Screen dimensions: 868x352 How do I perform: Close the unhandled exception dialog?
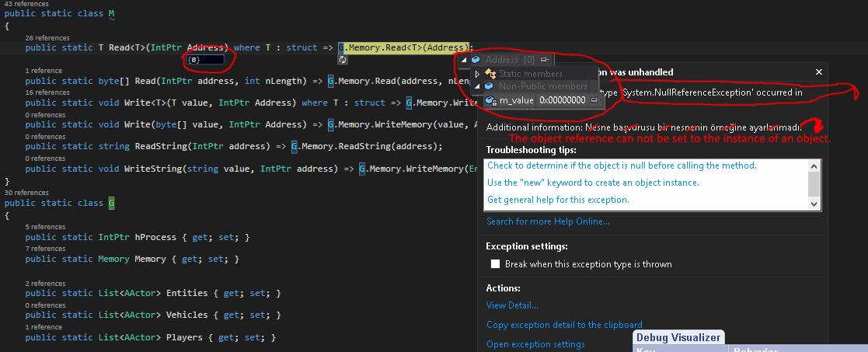(x=819, y=72)
